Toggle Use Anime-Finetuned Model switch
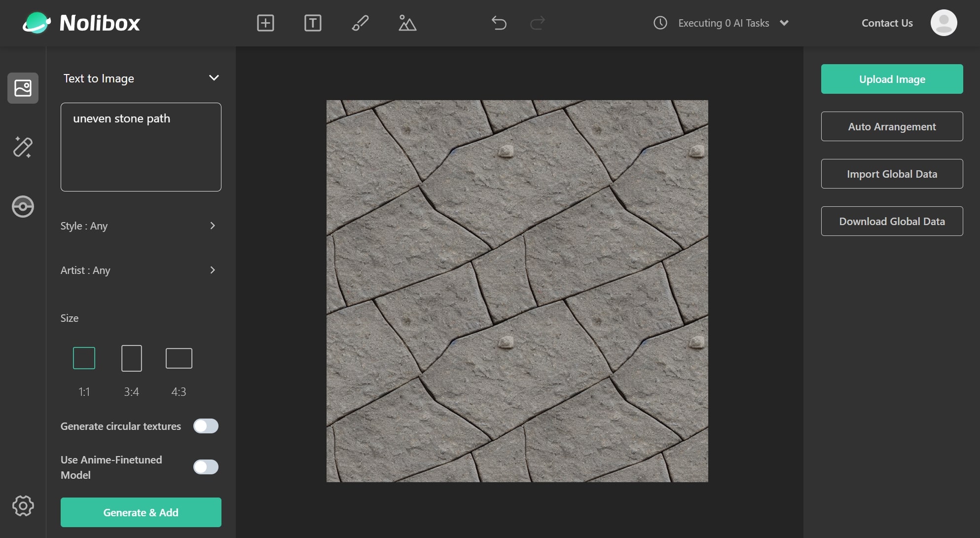 [x=206, y=467]
